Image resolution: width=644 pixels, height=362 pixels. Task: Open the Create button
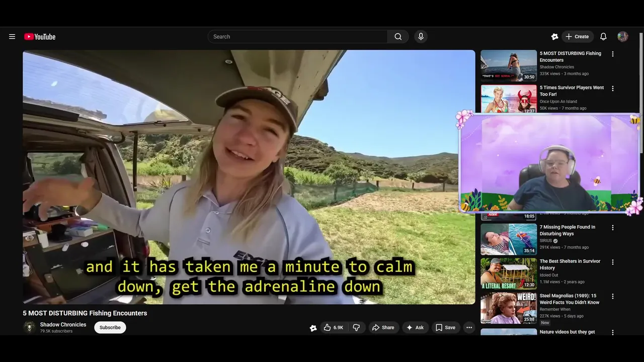[x=577, y=37]
